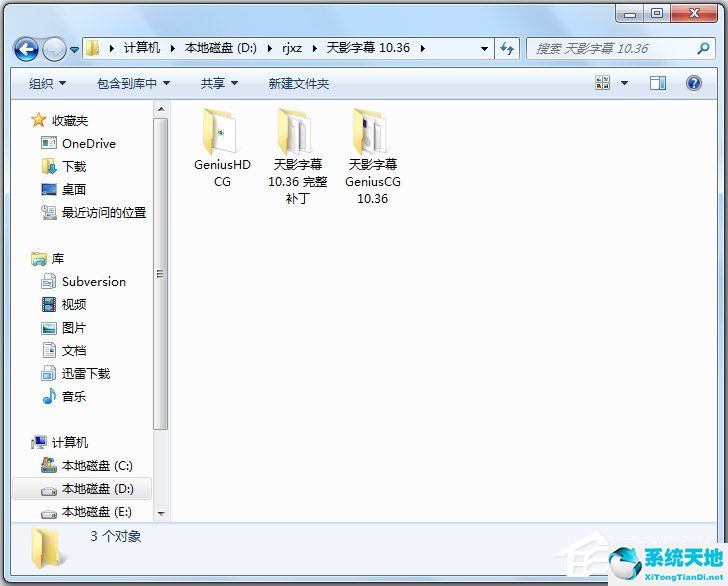Expand arrow after 天影字幕 10.36 in path
The height and width of the screenshot is (586, 728).
[422, 48]
